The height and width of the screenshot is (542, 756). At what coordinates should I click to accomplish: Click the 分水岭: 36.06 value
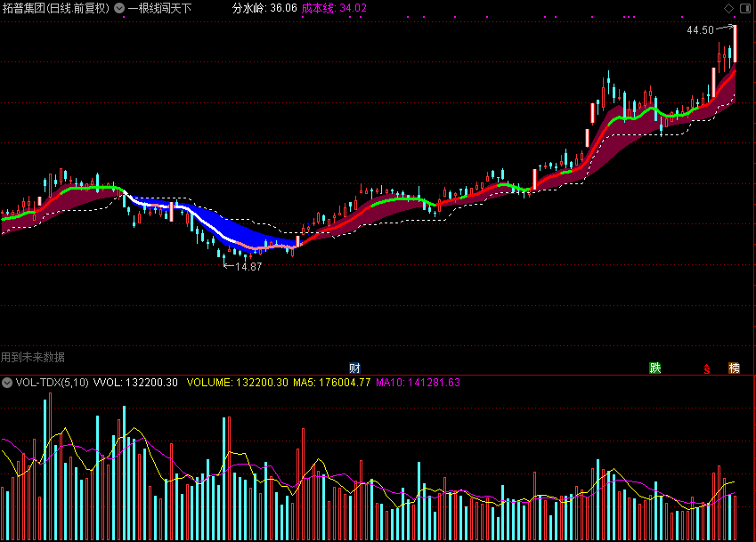pyautogui.click(x=264, y=8)
